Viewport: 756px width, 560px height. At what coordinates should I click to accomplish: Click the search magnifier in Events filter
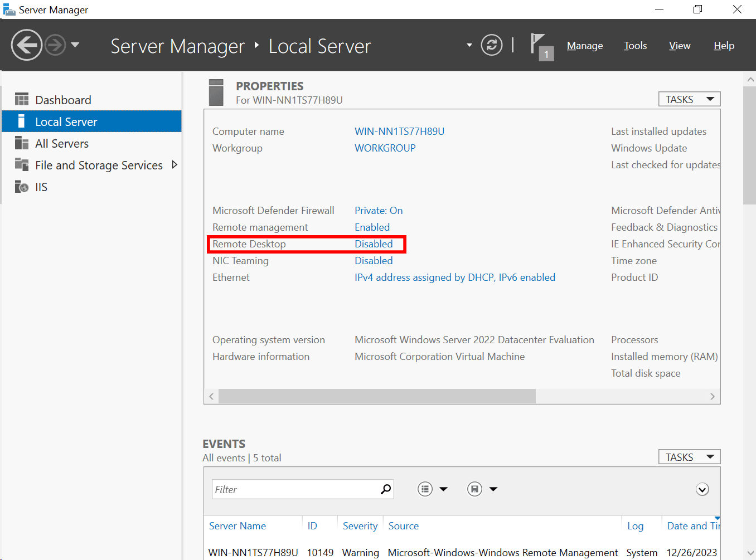386,489
